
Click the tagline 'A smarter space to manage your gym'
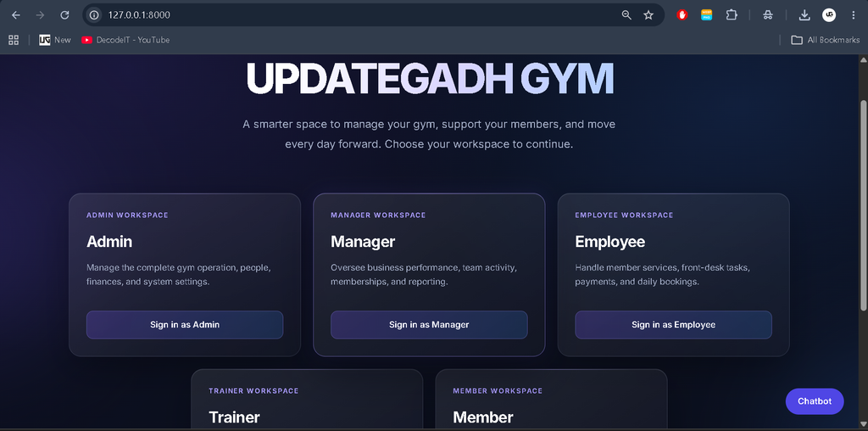[x=429, y=134]
